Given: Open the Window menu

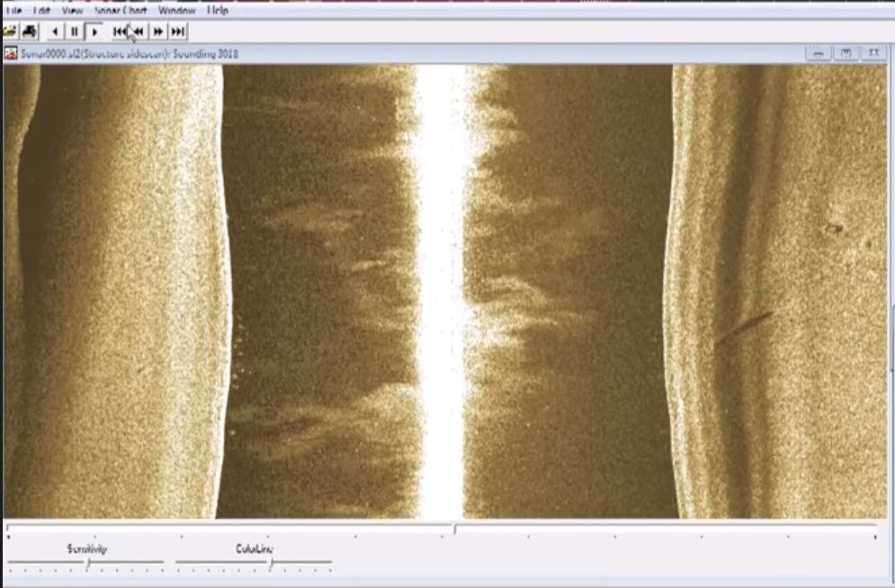Looking at the screenshot, I should pos(176,11).
